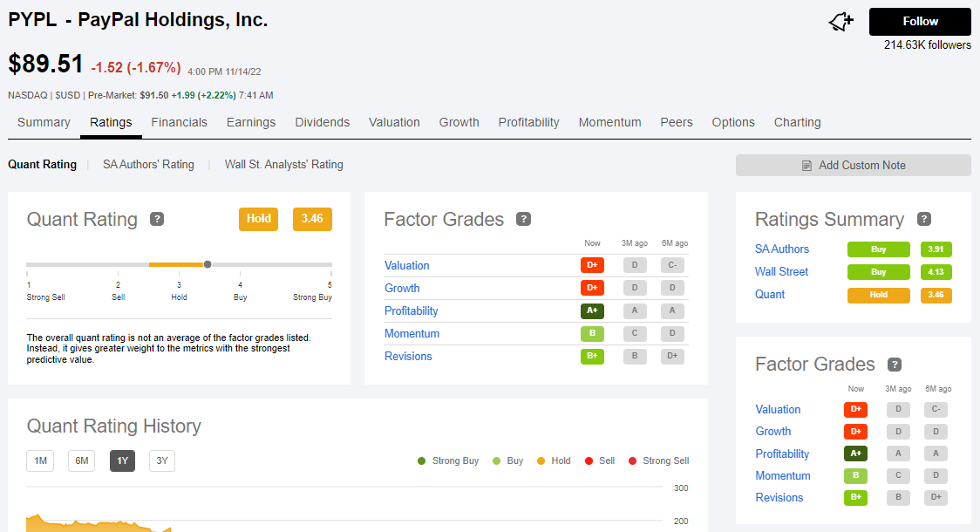Screen dimensions: 980x532
Task: View the Momentum tab
Action: click(x=609, y=122)
